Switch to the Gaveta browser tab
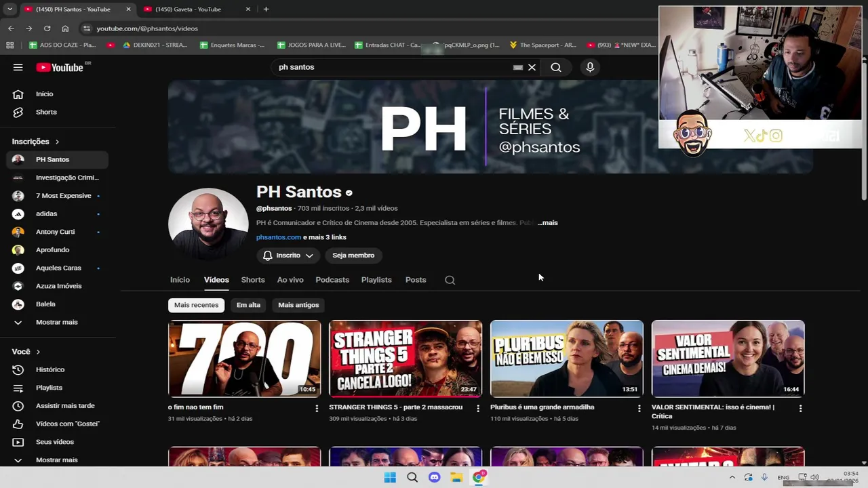Image resolution: width=868 pixels, height=488 pixels. click(197, 9)
